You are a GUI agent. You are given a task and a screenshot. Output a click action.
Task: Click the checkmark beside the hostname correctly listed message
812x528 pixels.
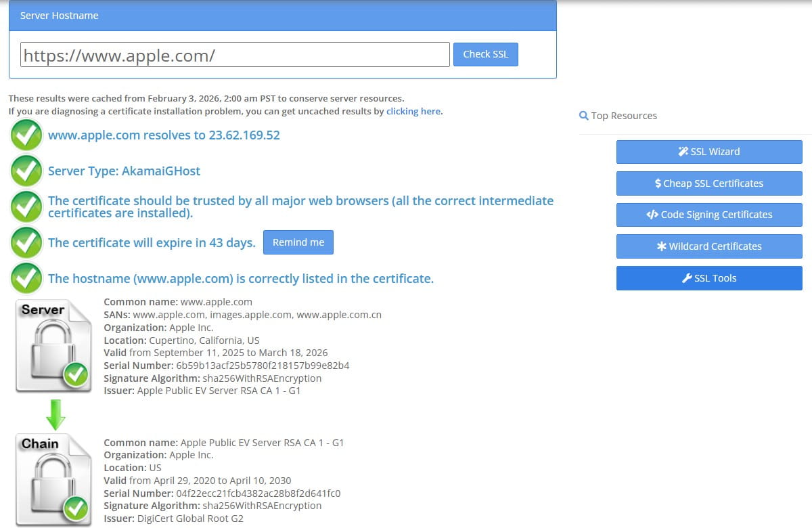27,279
